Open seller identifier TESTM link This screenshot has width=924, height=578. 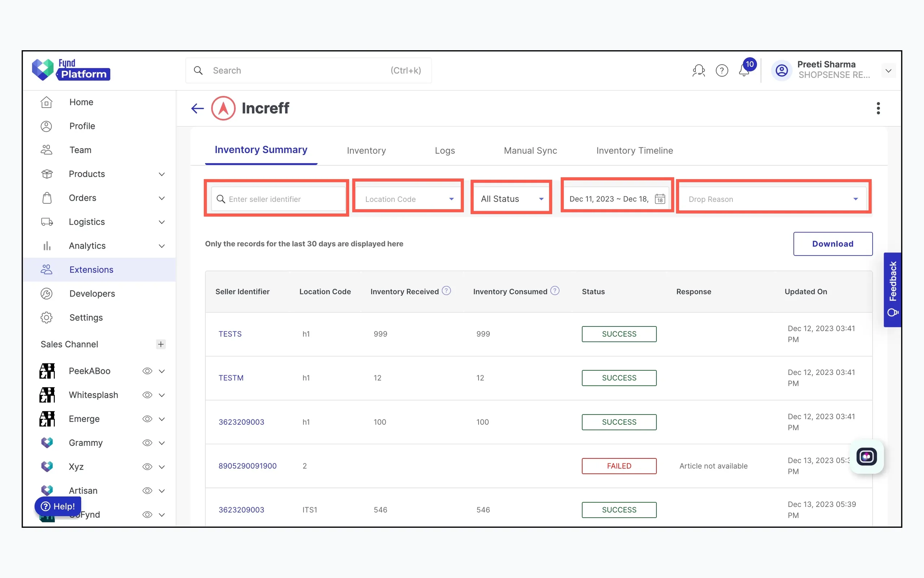pos(231,378)
